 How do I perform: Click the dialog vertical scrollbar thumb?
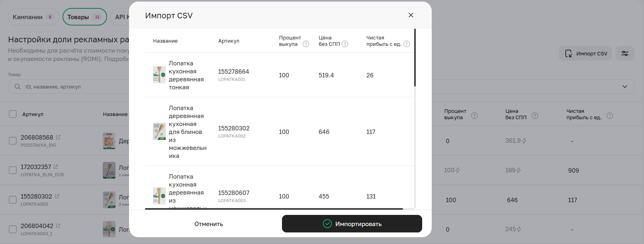pyautogui.click(x=415, y=58)
